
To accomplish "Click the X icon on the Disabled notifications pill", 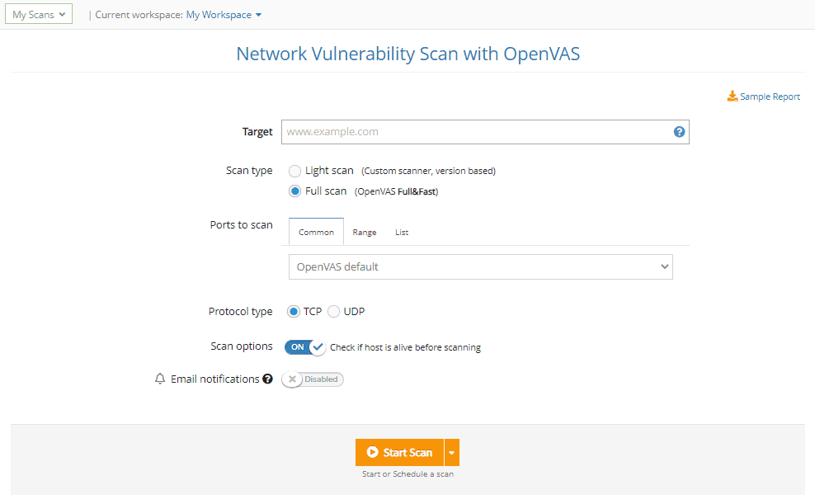I will click(292, 379).
